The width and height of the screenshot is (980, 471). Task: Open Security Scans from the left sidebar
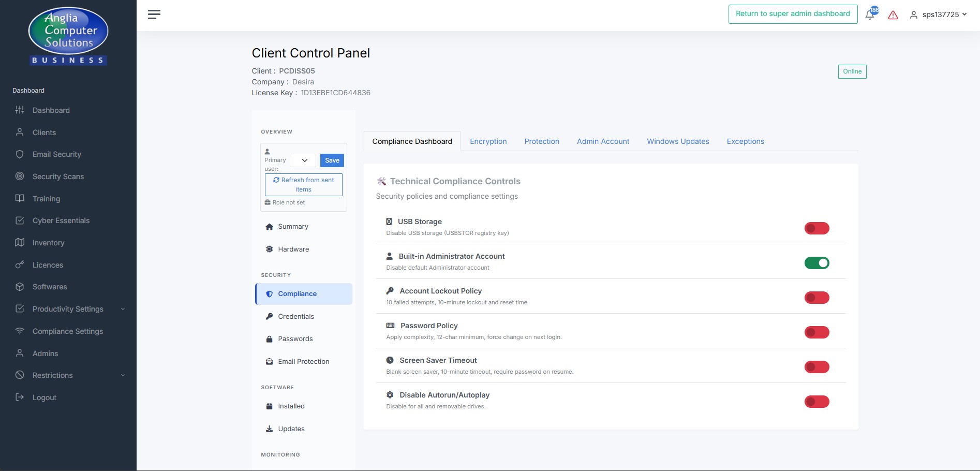pyautogui.click(x=58, y=176)
